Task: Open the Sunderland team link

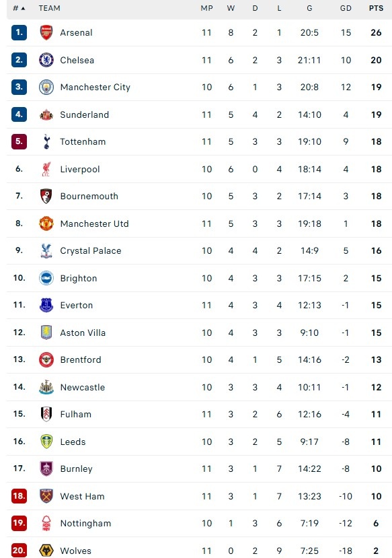Action: pos(84,114)
